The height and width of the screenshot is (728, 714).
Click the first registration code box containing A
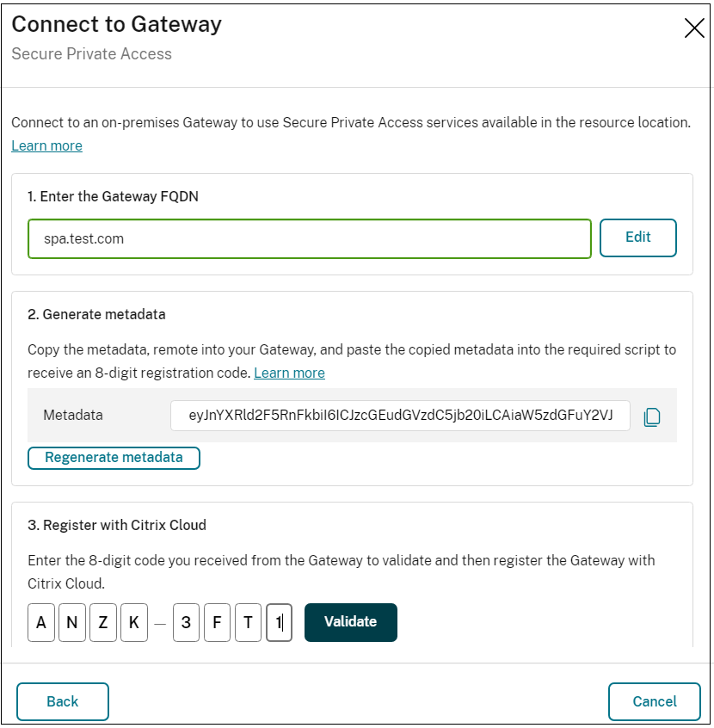click(40, 622)
